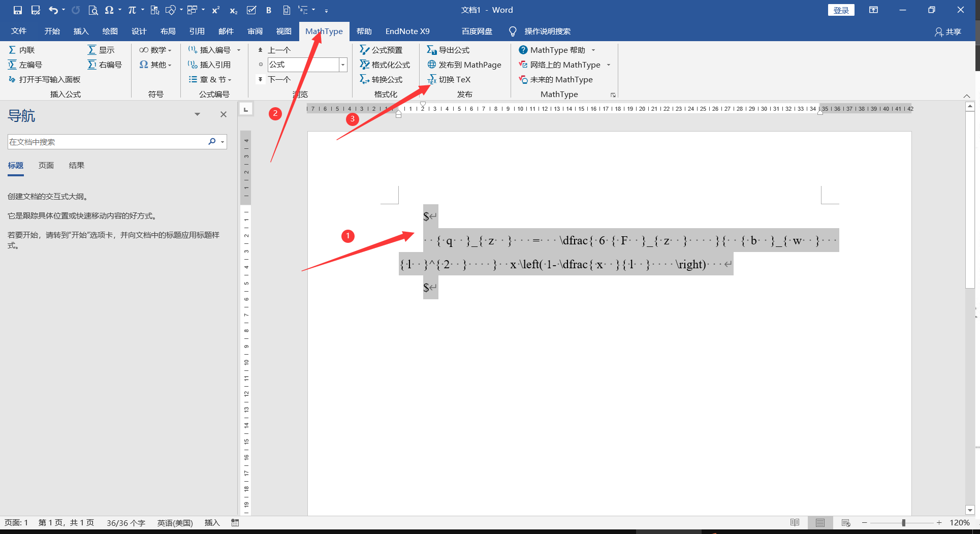Insert an inline equation with 内联
Screen dimensions: 980x534
click(22, 50)
